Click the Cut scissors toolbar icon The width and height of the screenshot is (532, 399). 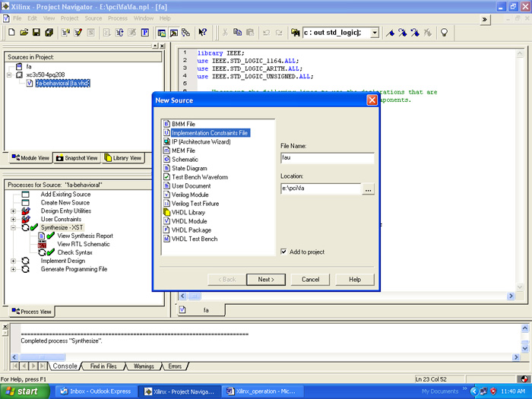click(x=225, y=33)
